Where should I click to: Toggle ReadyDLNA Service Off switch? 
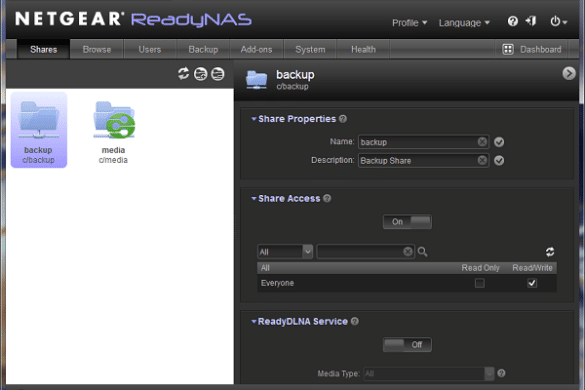pos(407,344)
